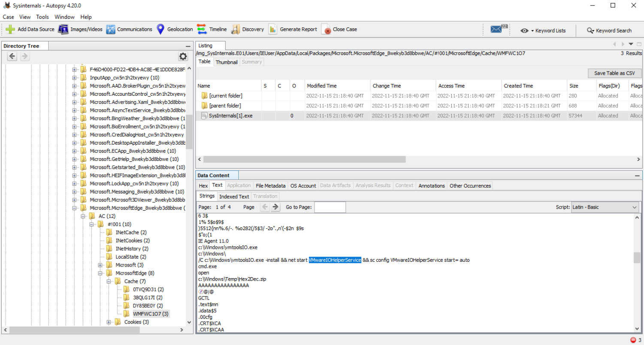
Task: Open the Script Latin - Basic dropdown
Action: point(606,207)
